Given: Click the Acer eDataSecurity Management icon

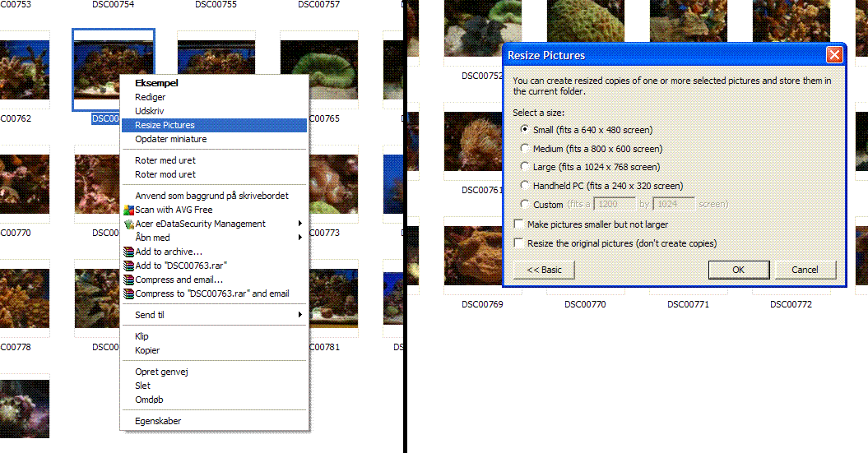Looking at the screenshot, I should (128, 224).
